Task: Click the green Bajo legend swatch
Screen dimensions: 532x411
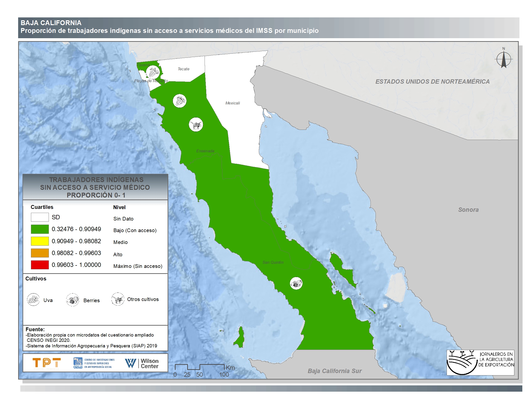Action: click(40, 229)
